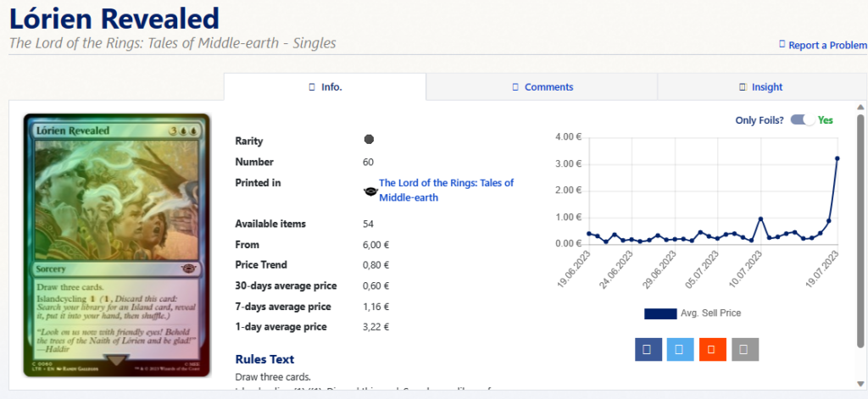
Task: Toggle the Only Foils switch
Action: pyautogui.click(x=801, y=120)
